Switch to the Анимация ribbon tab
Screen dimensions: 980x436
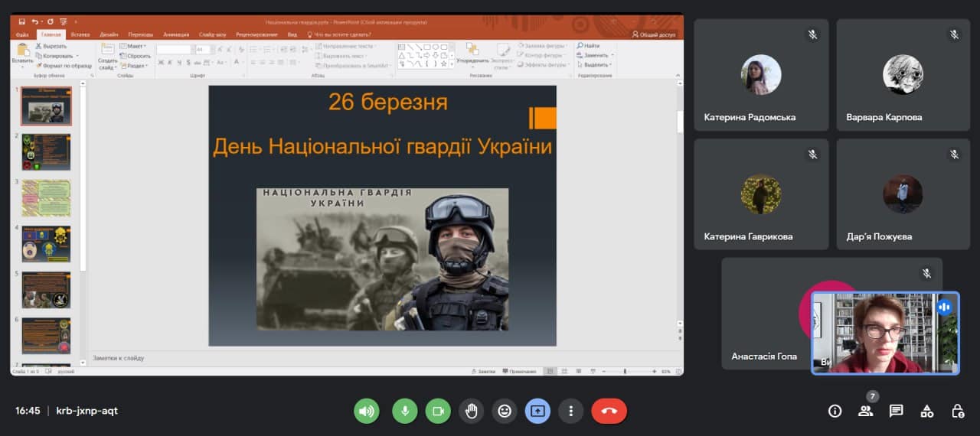175,34
